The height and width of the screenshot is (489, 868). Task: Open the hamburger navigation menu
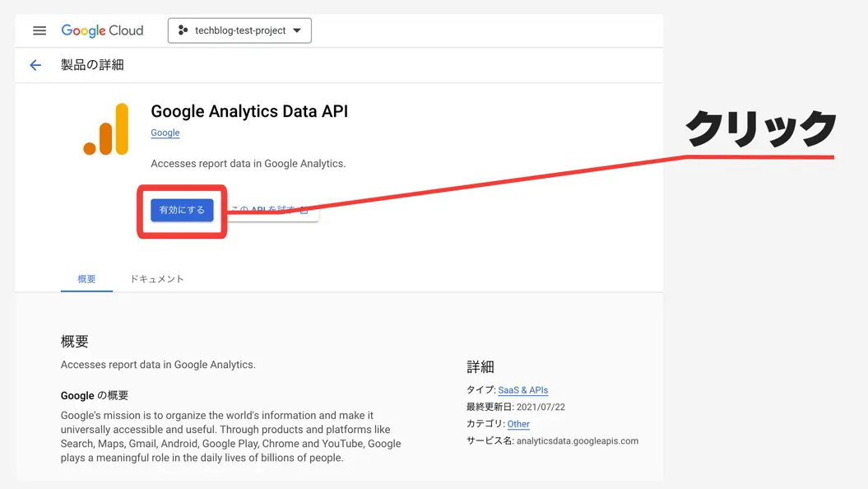pyautogui.click(x=39, y=30)
